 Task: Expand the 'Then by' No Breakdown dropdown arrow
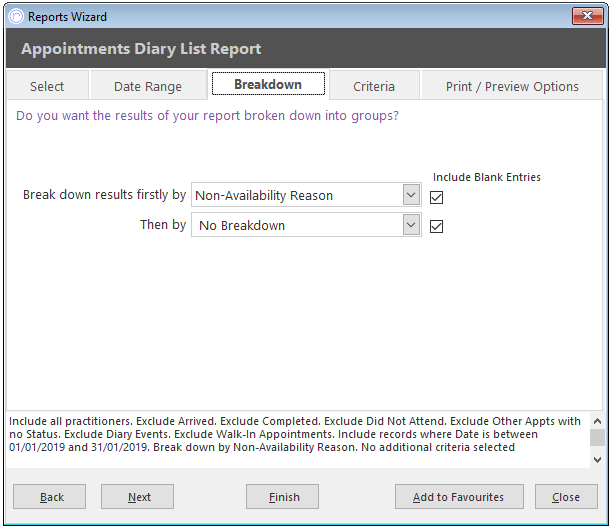point(411,224)
